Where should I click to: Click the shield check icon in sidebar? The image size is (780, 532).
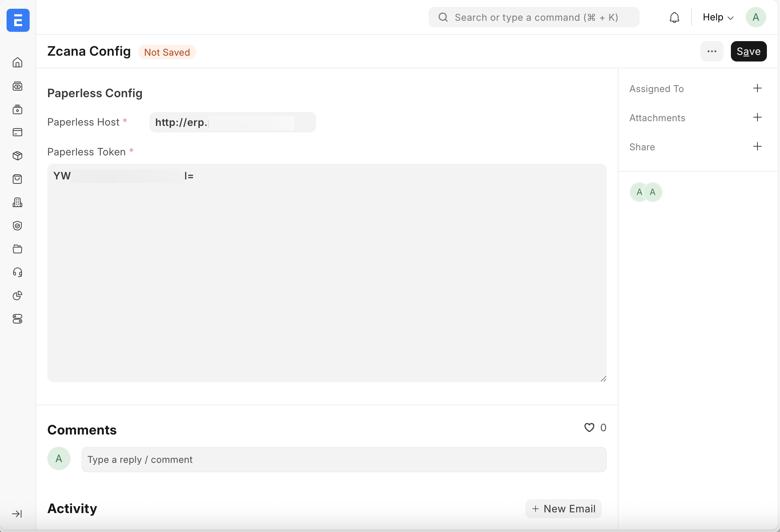coord(17,226)
